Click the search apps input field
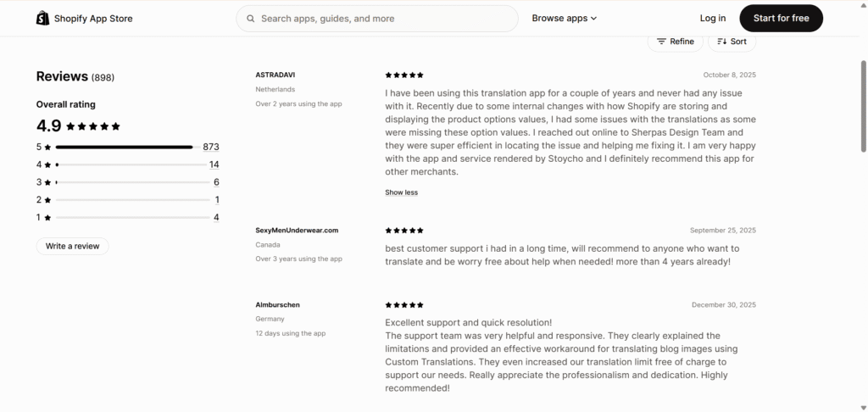 [x=381, y=19]
